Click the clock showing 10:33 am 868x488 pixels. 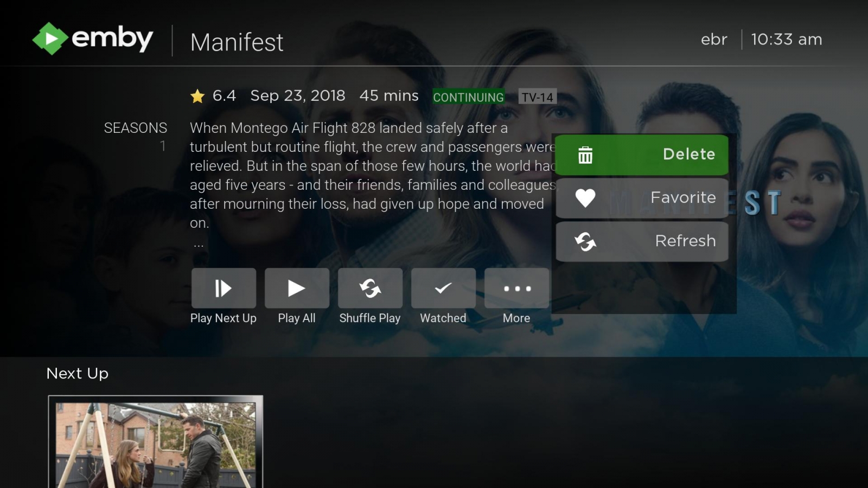point(787,40)
